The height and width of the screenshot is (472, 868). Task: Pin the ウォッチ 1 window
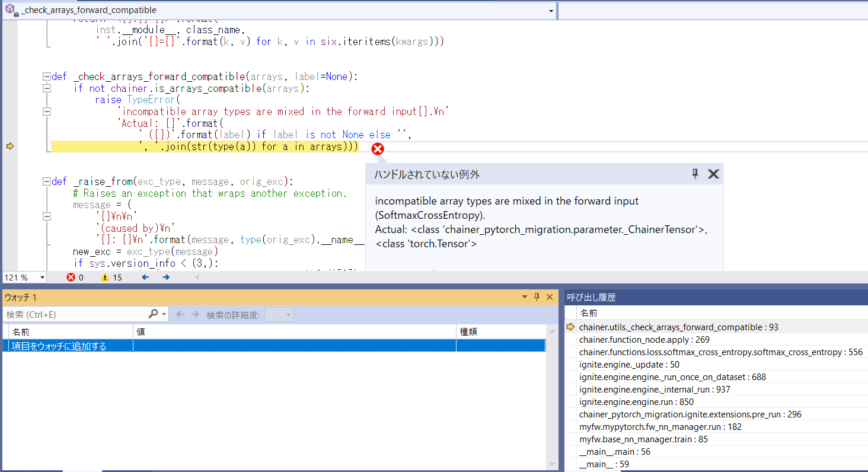(x=537, y=296)
